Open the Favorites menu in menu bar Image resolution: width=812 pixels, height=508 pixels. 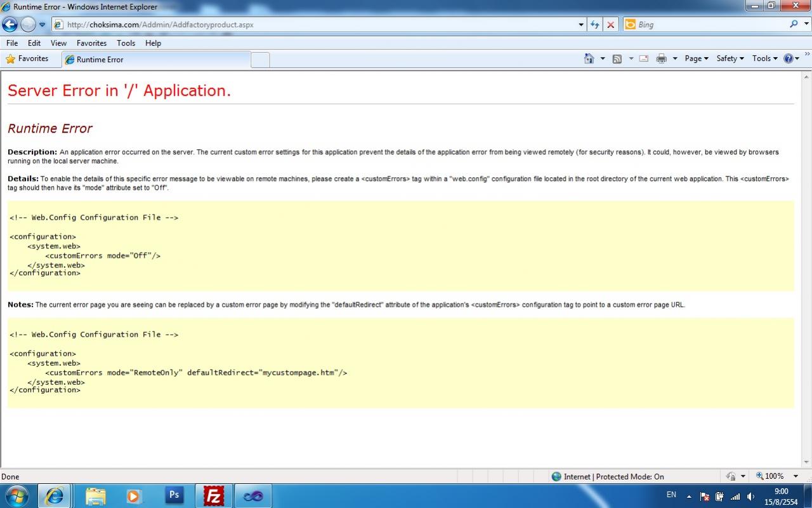(x=91, y=43)
